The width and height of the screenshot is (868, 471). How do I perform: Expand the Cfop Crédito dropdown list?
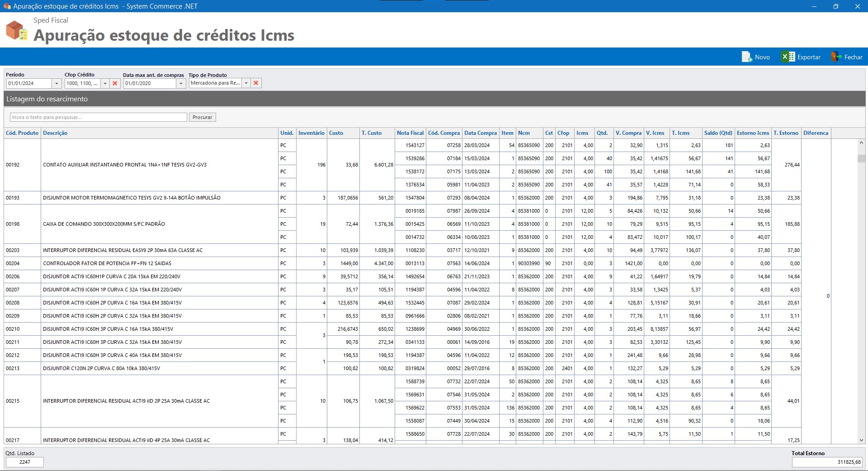(x=105, y=84)
